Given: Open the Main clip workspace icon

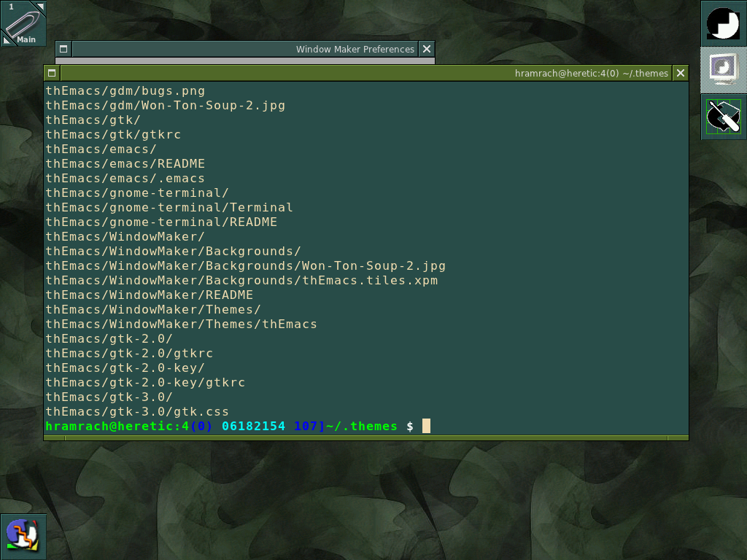Looking at the screenshot, I should [x=23, y=23].
